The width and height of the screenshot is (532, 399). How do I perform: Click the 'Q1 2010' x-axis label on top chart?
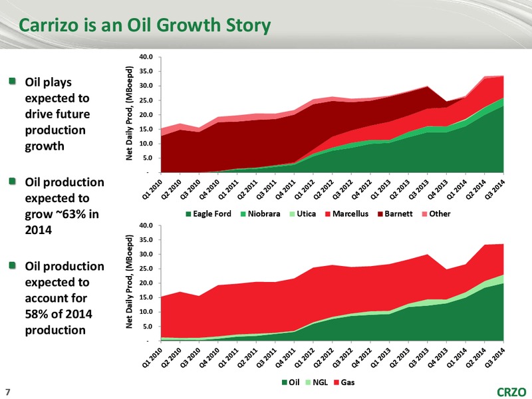152,189
